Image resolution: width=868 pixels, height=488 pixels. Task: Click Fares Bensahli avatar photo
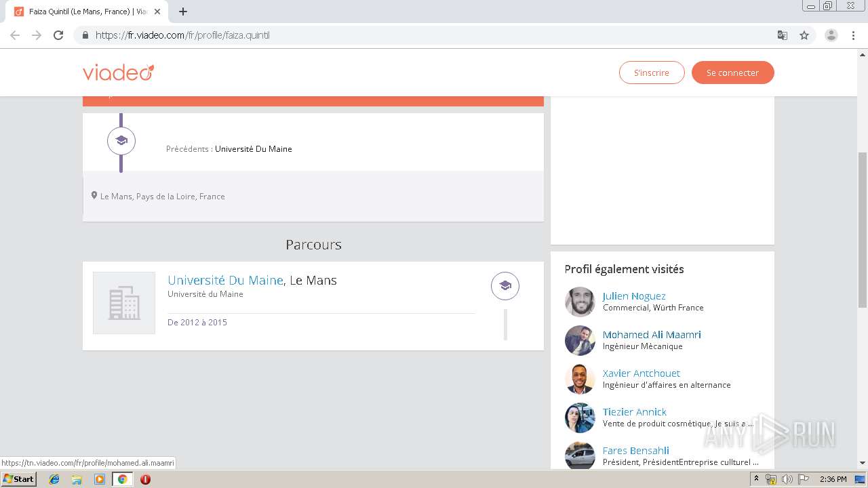tap(580, 455)
